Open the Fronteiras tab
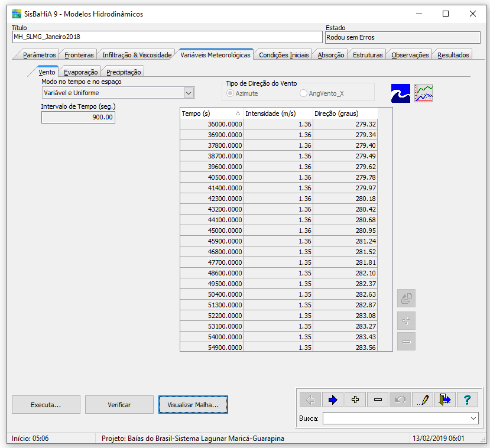490x448 pixels. click(79, 55)
